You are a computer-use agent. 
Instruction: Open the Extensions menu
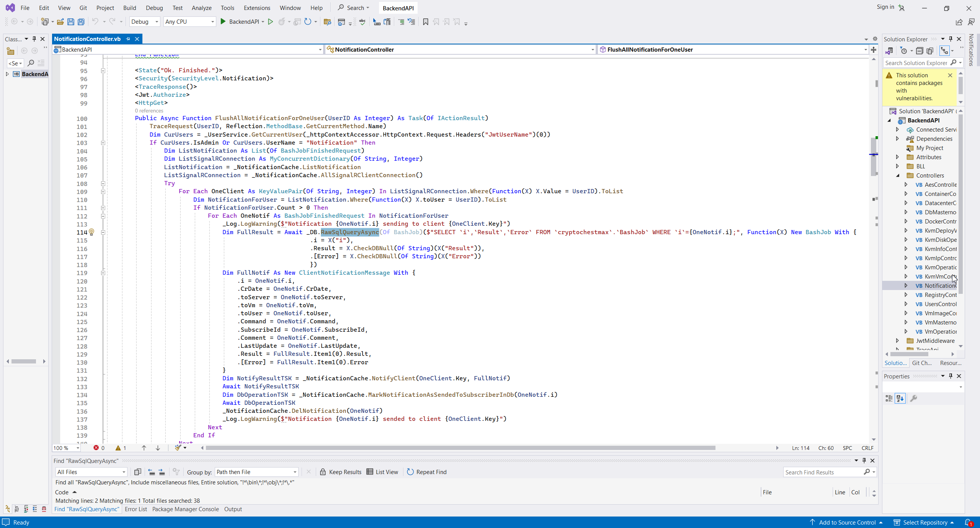[256, 8]
